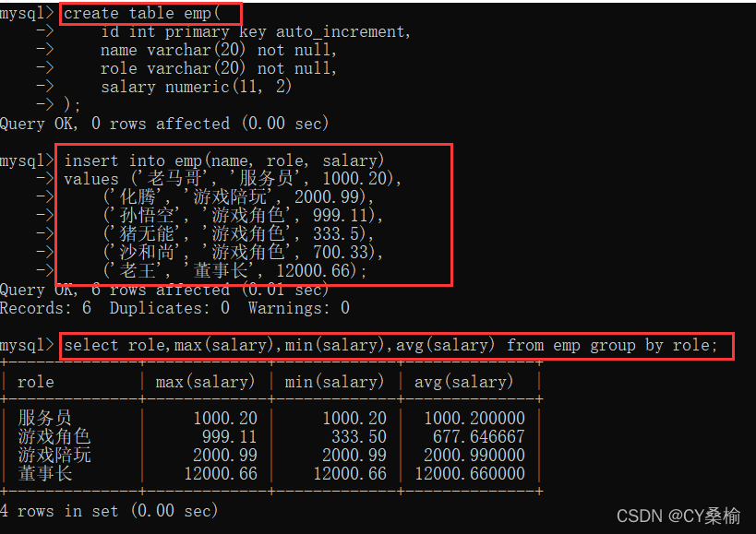This screenshot has width=756, height=534.
Task: Click the '董事长' role cell in results
Action: click(45, 473)
